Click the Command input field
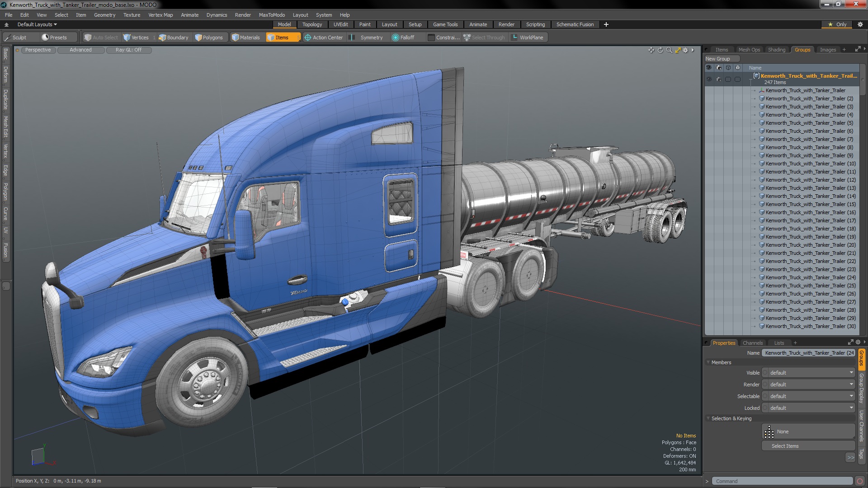The image size is (868, 488). click(783, 481)
